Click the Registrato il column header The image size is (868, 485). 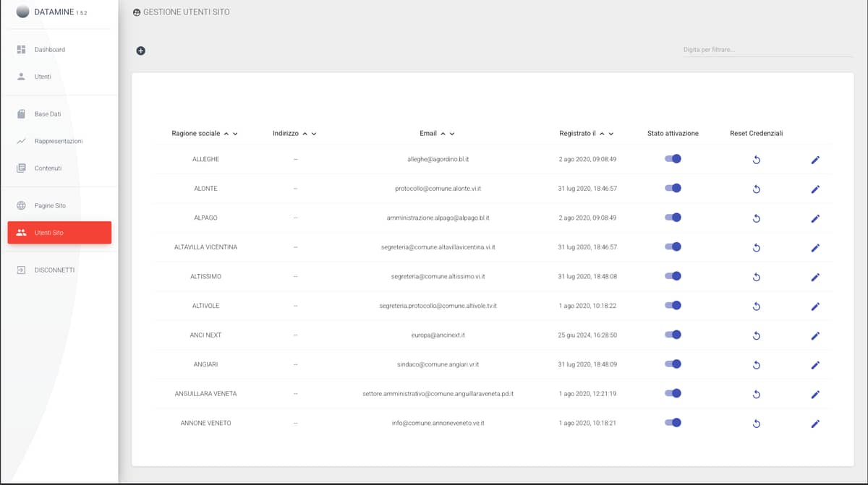578,134
